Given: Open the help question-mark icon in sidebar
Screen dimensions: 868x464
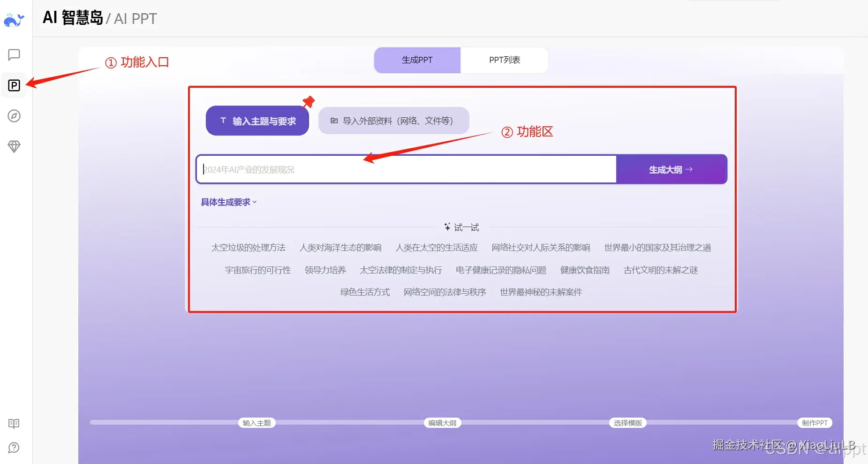Looking at the screenshot, I should click(14, 448).
